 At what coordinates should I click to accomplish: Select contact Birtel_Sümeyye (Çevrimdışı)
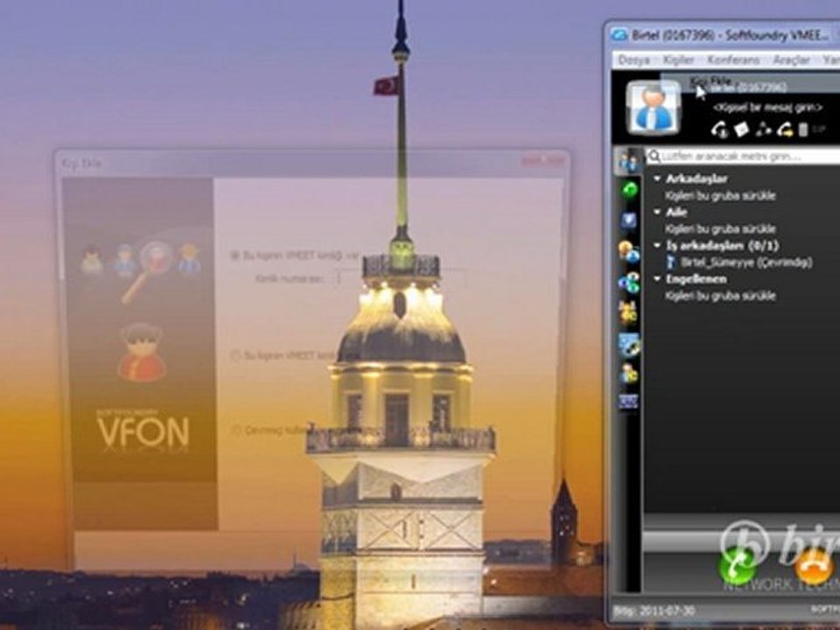pos(739,262)
